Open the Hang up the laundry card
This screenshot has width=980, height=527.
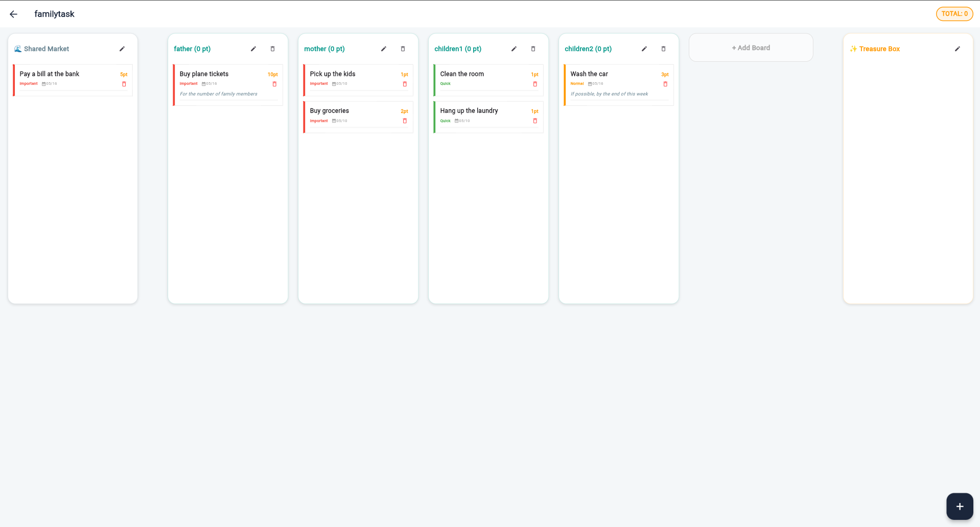pyautogui.click(x=488, y=117)
